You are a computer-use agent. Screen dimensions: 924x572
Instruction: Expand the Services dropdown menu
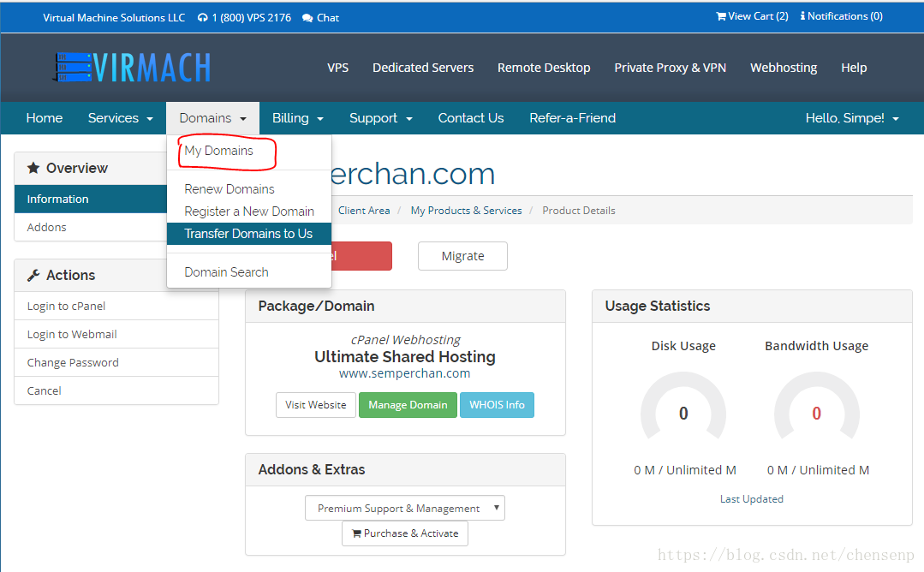coord(120,118)
